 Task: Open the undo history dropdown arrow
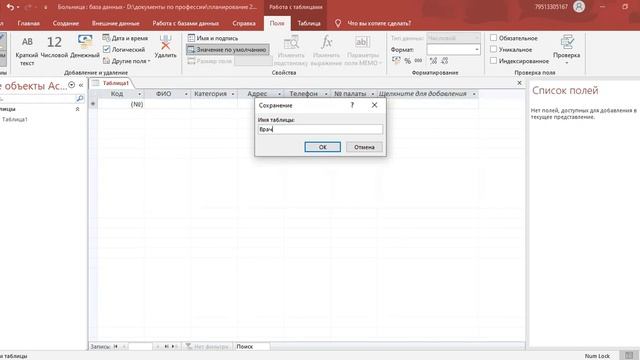[18, 7]
